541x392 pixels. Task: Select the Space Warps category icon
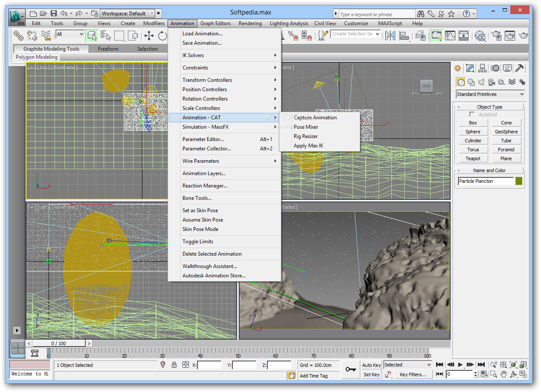pyautogui.click(x=512, y=82)
